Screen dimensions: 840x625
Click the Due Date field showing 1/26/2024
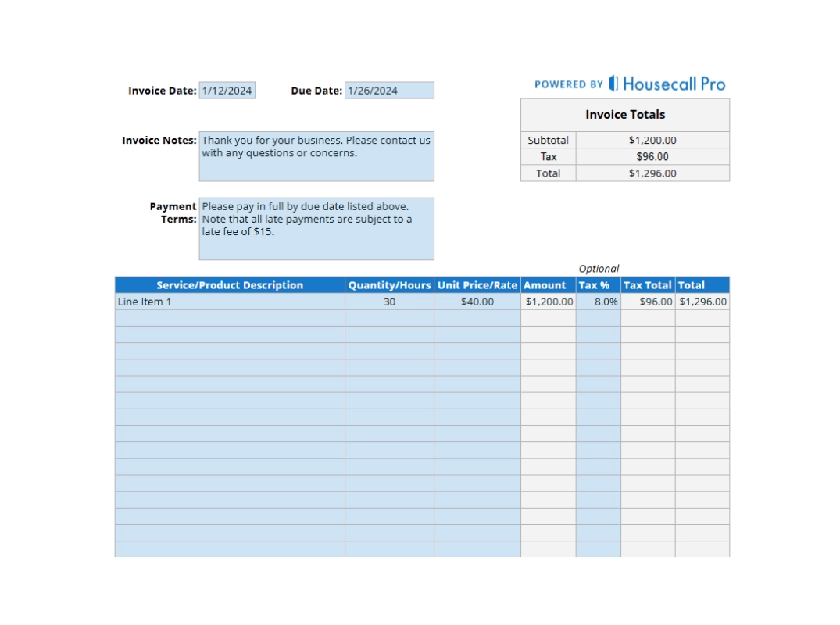click(x=388, y=90)
